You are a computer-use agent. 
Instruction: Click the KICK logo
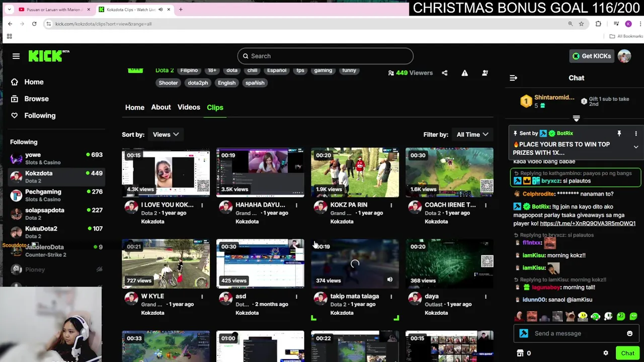tap(48, 56)
